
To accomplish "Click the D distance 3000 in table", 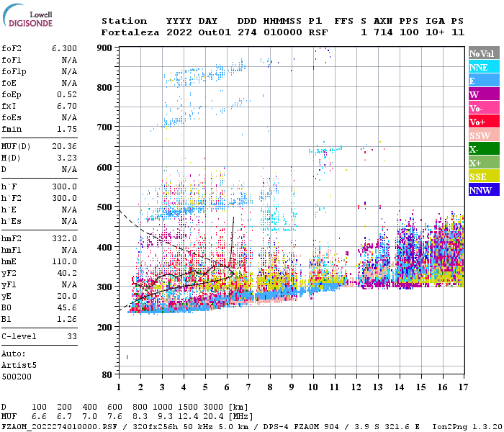I will (x=213, y=407).
